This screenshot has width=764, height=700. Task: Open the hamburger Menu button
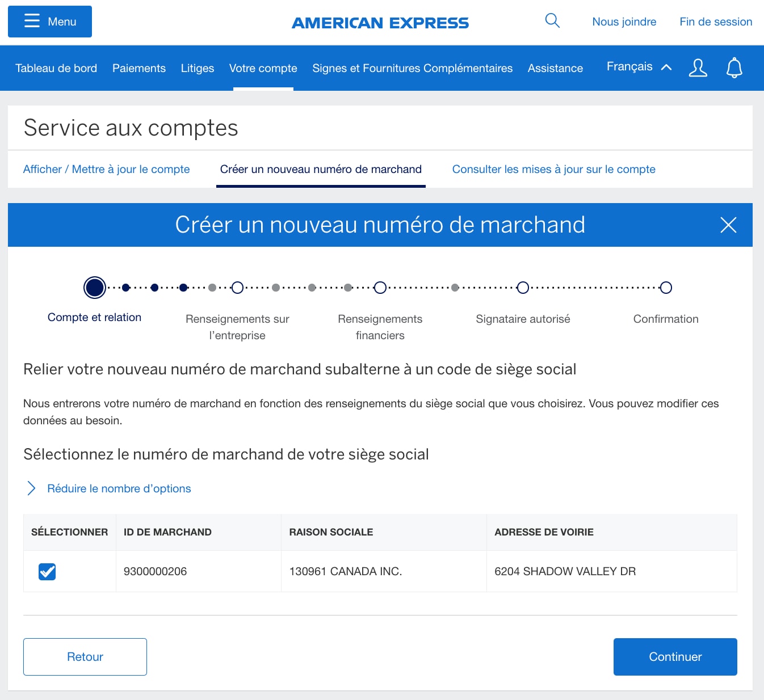tap(49, 21)
